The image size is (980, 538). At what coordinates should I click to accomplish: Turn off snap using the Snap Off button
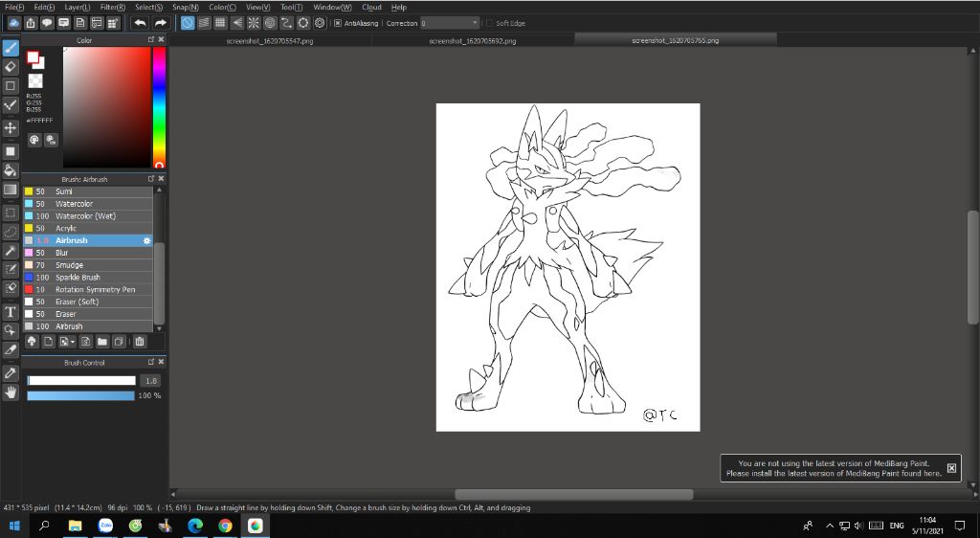coord(189,23)
